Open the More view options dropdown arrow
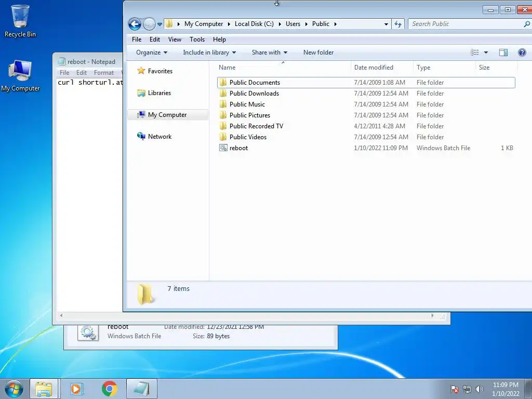Image resolution: width=532 pixels, height=399 pixels. coord(486,52)
